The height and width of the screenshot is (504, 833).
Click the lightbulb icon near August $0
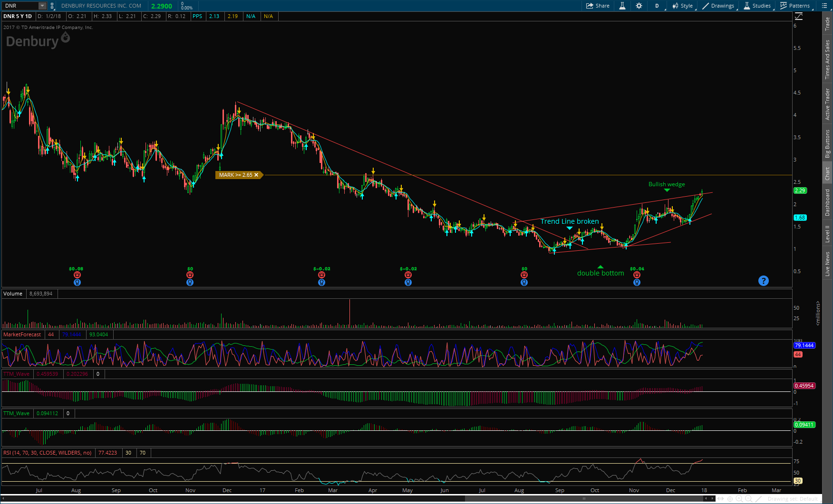tap(524, 282)
